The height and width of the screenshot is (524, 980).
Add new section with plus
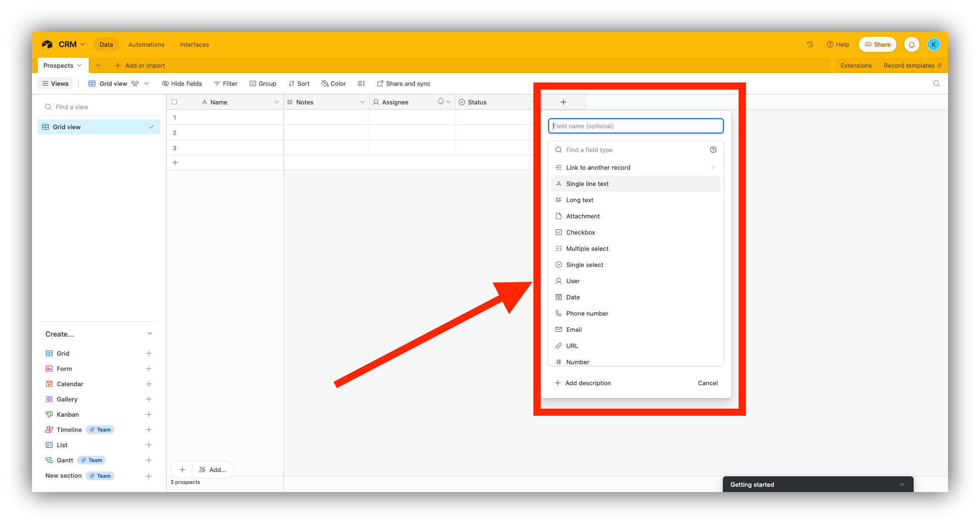pyautogui.click(x=149, y=476)
